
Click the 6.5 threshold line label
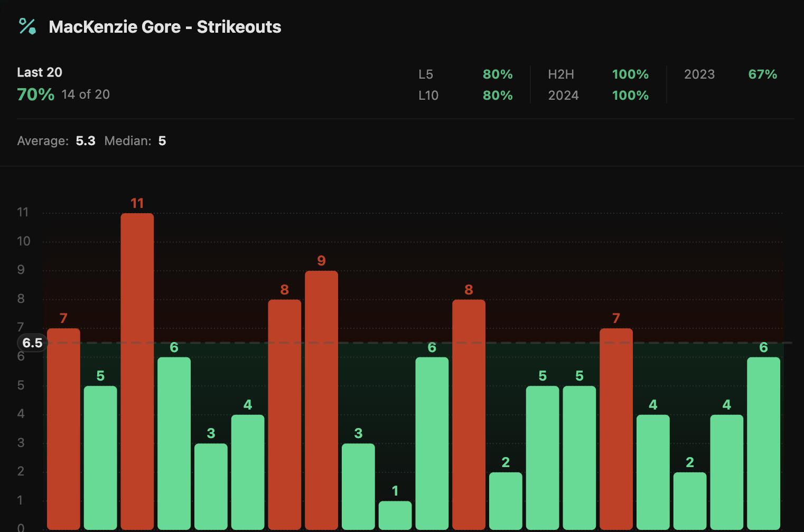coord(32,343)
